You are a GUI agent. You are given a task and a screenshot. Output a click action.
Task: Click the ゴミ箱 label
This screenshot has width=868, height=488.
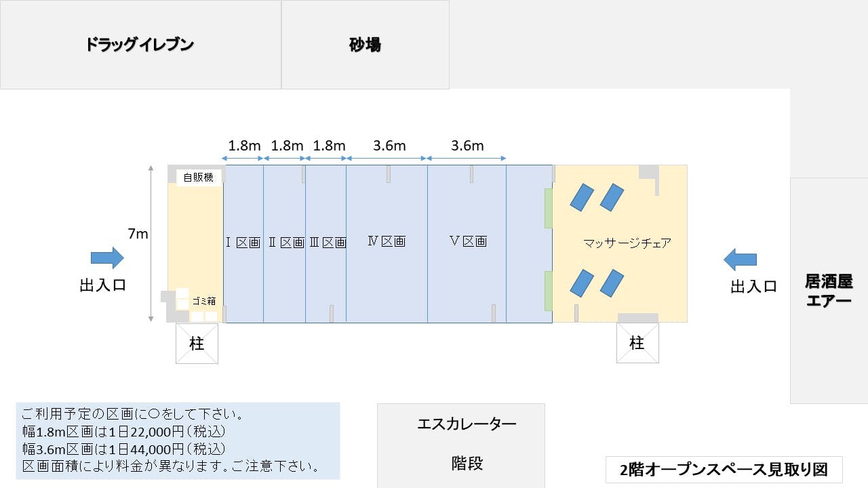point(203,301)
